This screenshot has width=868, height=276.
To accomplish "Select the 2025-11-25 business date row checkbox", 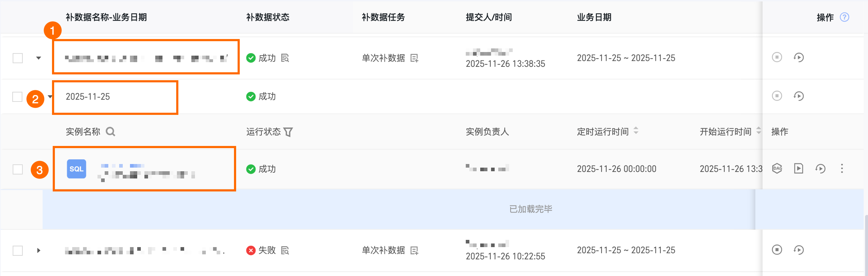I will point(17,96).
